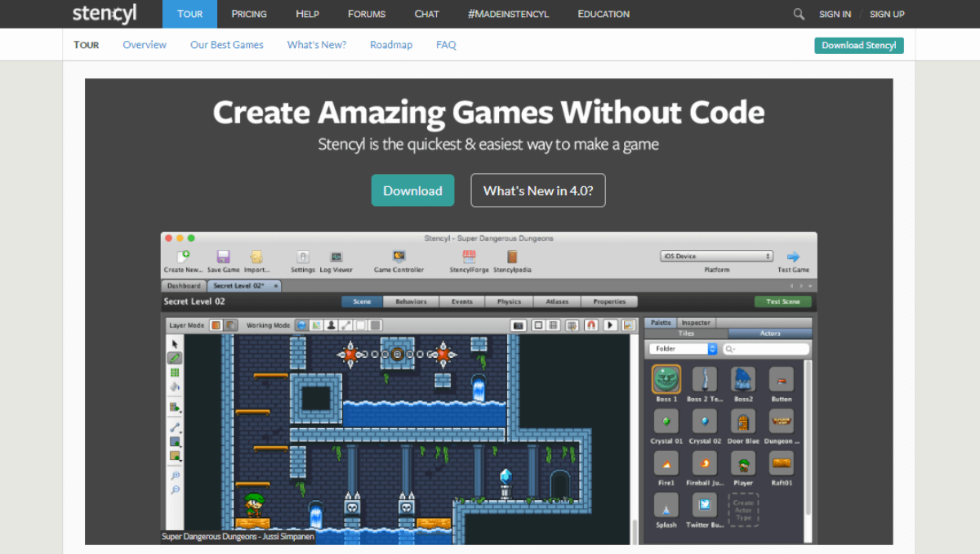This screenshot has height=554, width=980.
Task: Open the Folder dropdown in the Palette panel
Action: pyautogui.click(x=683, y=348)
